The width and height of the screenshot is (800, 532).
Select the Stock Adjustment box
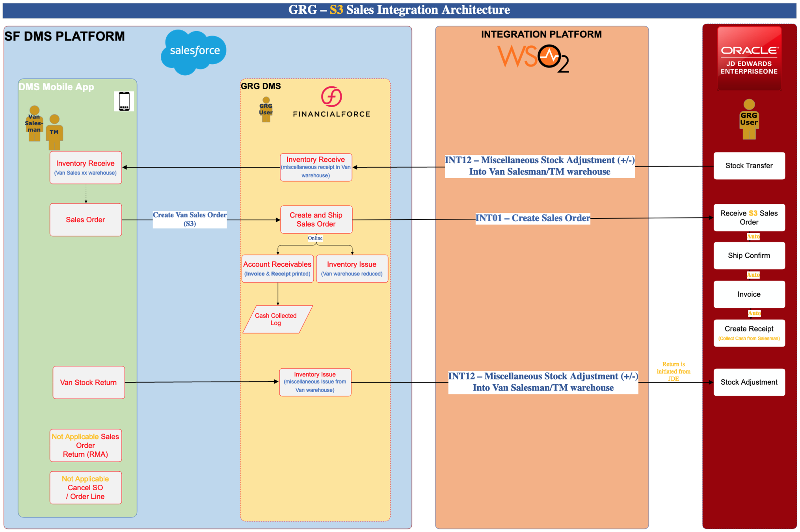(749, 382)
